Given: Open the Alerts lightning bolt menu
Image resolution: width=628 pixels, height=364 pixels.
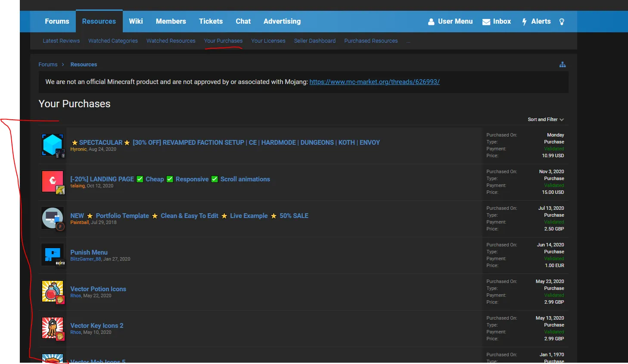Looking at the screenshot, I should tap(536, 22).
